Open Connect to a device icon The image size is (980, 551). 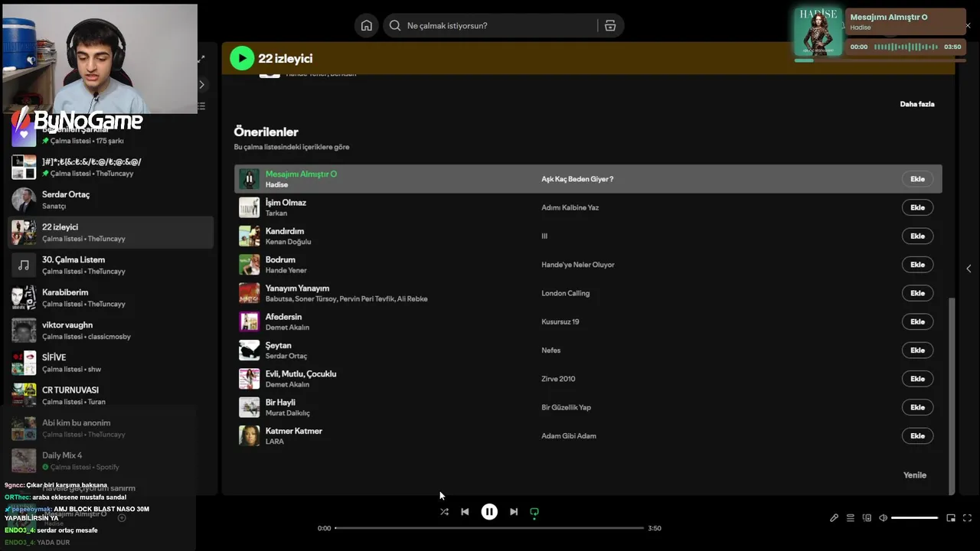click(867, 518)
